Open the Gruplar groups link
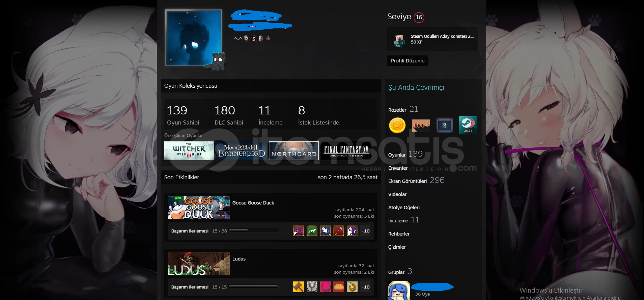 (x=396, y=272)
